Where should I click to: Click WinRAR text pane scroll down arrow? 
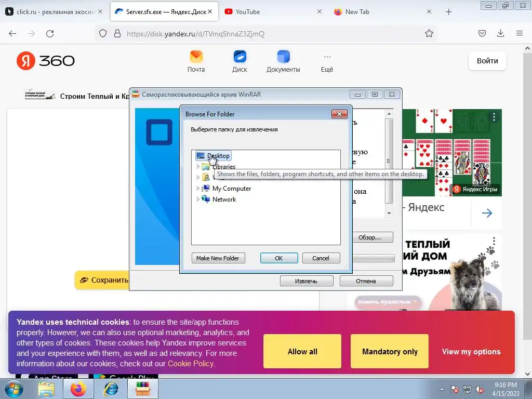click(x=389, y=214)
